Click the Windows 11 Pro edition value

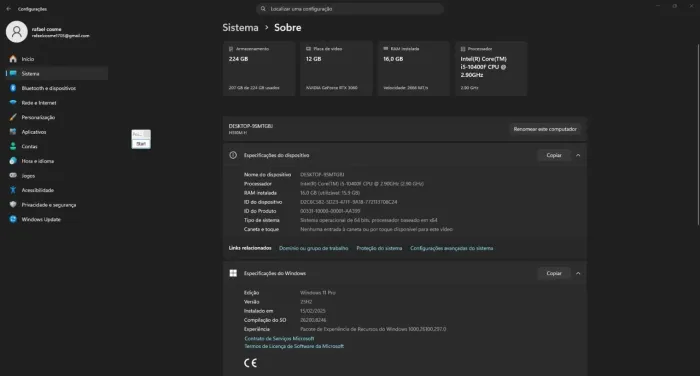318,293
